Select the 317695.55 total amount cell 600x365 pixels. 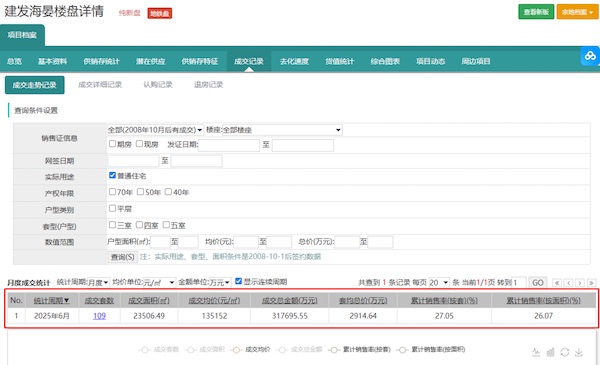pyautogui.click(x=290, y=316)
